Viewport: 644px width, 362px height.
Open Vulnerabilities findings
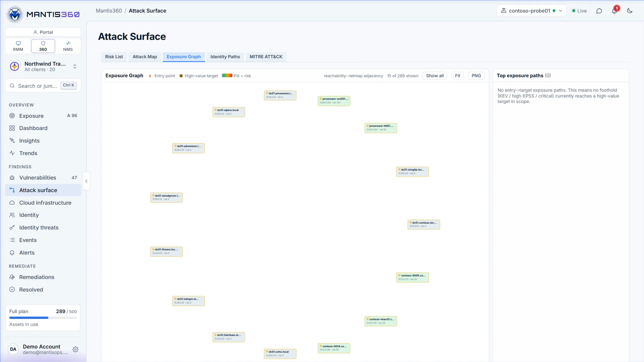pos(43,178)
